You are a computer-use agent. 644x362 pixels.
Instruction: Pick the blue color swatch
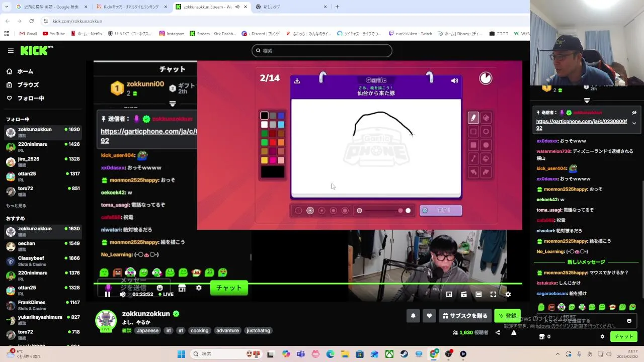pyautogui.click(x=281, y=116)
